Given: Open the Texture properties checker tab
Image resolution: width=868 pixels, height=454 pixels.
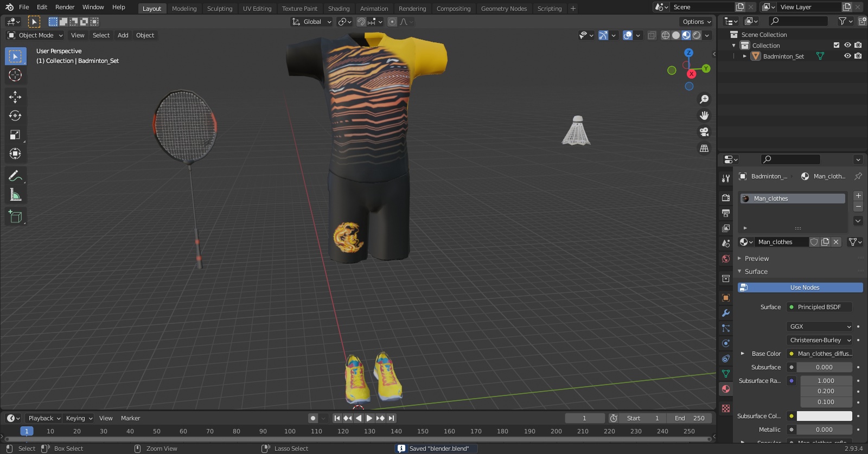Looking at the screenshot, I should coord(726,408).
